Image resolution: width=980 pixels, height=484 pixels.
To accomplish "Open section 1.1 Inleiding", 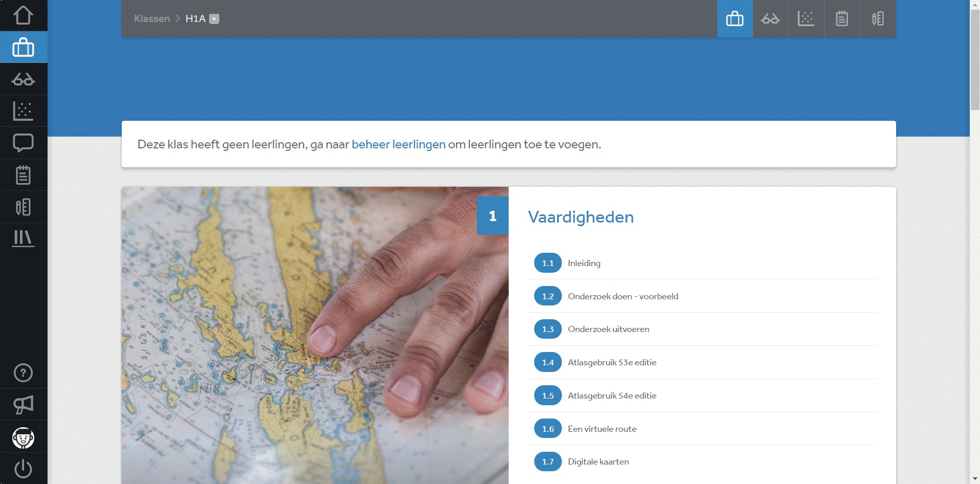I will 702,263.
